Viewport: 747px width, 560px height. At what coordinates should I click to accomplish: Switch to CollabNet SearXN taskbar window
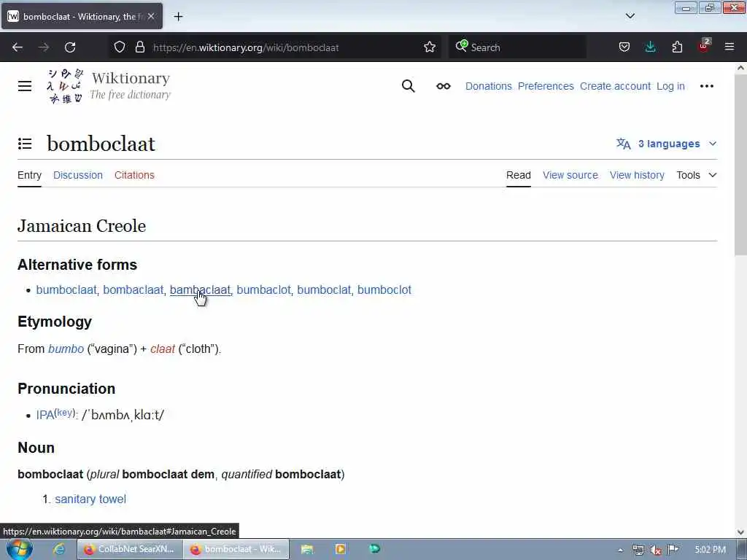(130, 549)
